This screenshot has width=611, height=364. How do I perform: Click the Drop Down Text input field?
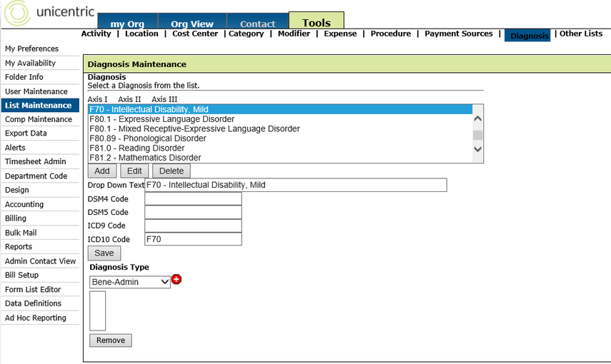(x=296, y=185)
